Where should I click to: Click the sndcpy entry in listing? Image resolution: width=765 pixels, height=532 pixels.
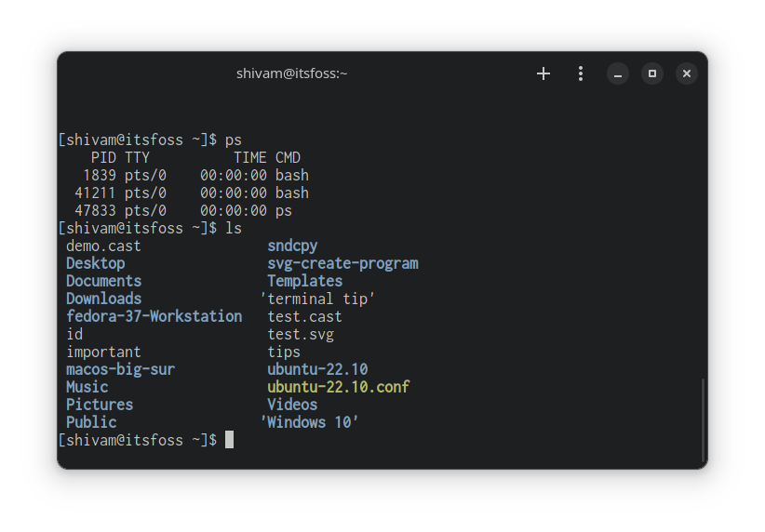click(292, 246)
